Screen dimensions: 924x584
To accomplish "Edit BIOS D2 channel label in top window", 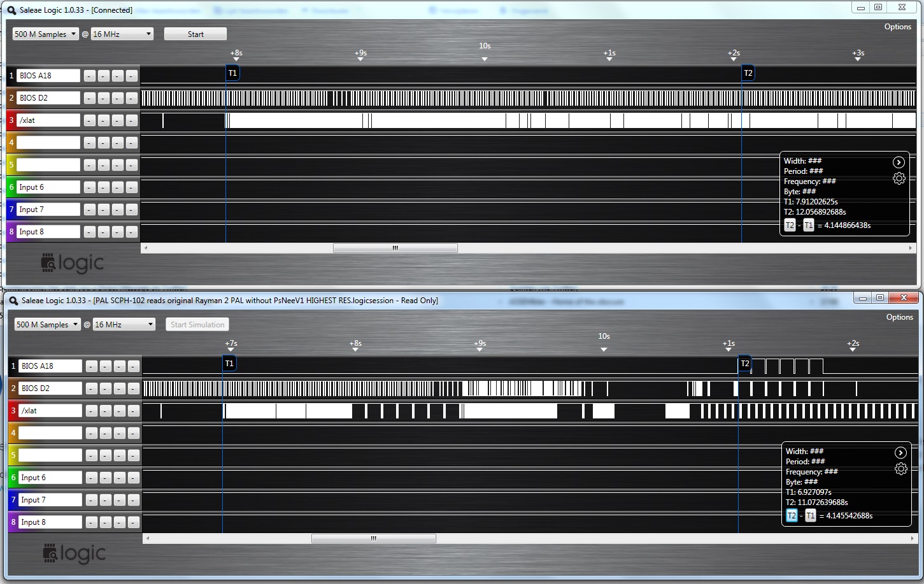I will 48,98.
